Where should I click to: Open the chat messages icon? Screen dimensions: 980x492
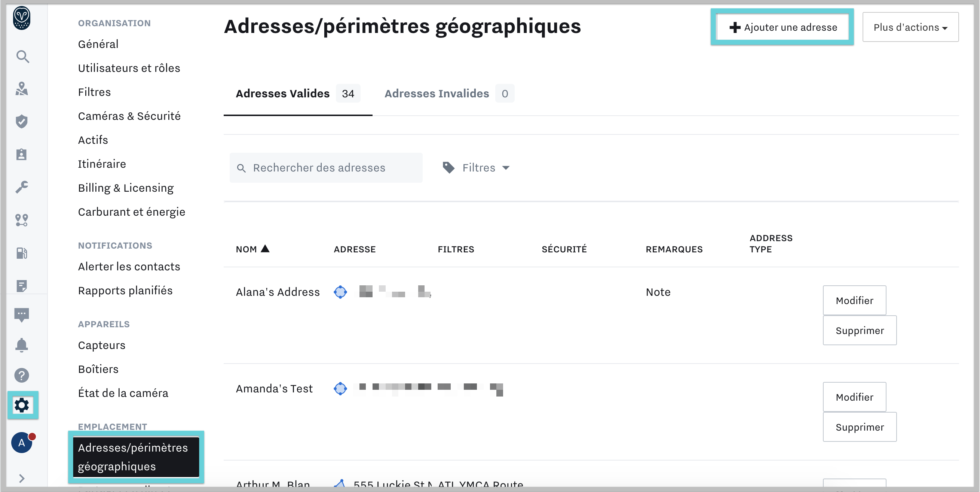pyautogui.click(x=22, y=315)
